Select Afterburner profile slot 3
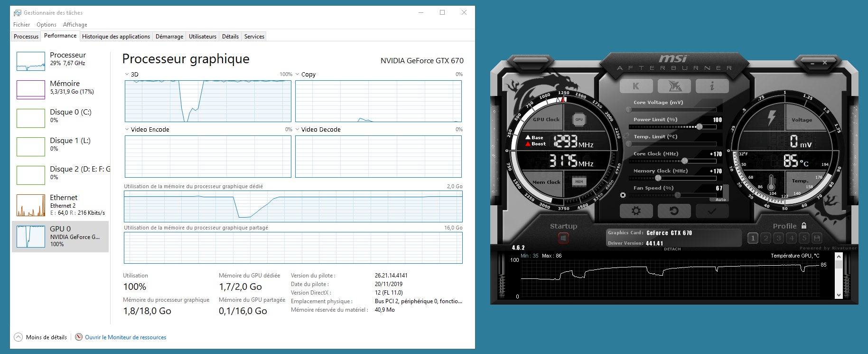 (x=778, y=238)
